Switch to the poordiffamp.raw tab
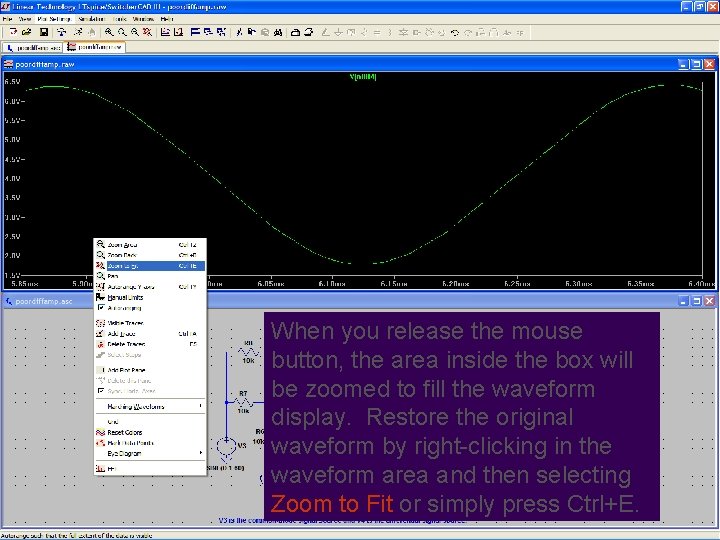 [x=95, y=47]
